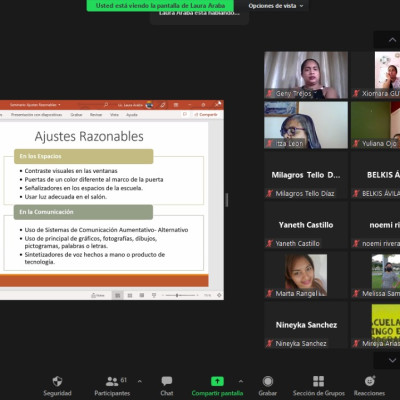Open the Participantes panel icon
The height and width of the screenshot is (400, 400).
[x=112, y=381]
